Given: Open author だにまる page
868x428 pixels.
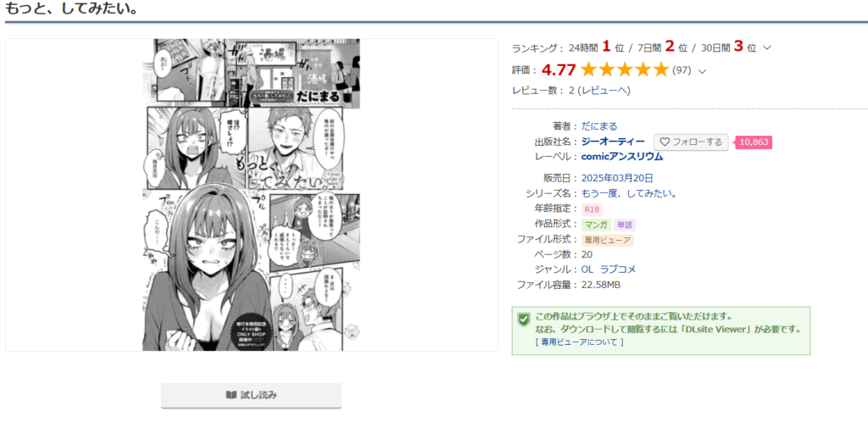Looking at the screenshot, I should click(x=599, y=126).
